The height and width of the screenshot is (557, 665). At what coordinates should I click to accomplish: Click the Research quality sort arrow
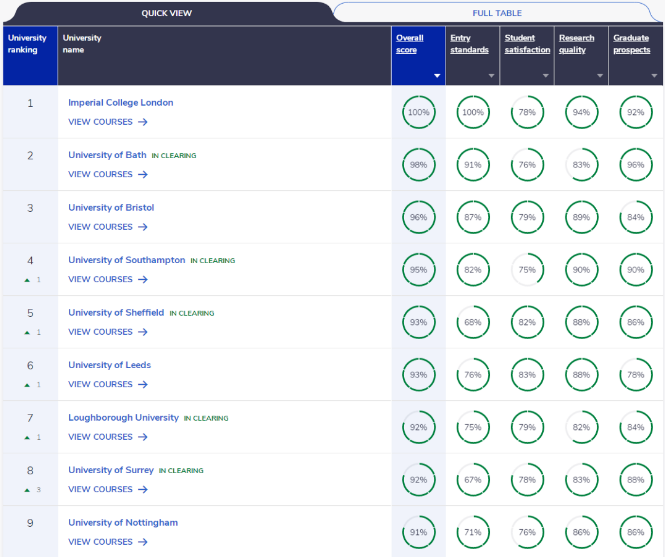[600, 76]
